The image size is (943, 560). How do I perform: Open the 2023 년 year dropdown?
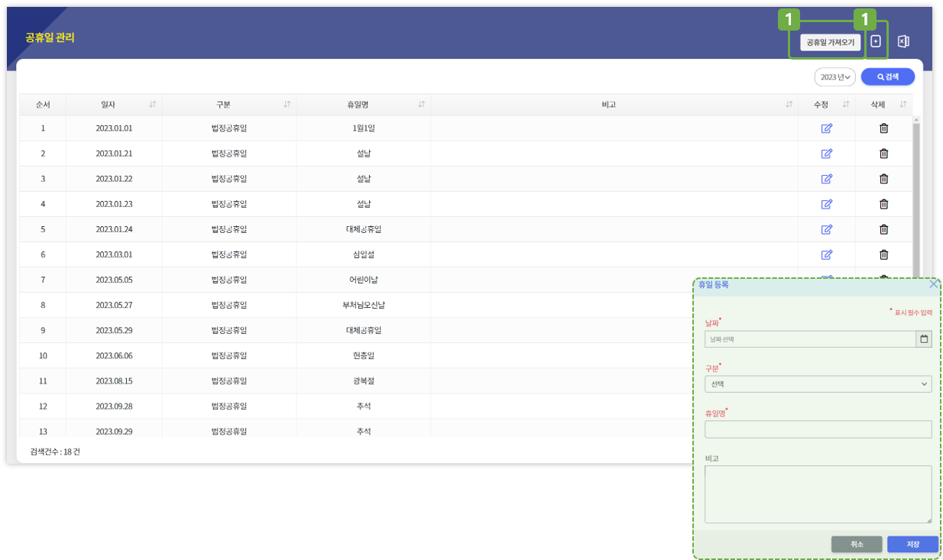[x=834, y=76]
